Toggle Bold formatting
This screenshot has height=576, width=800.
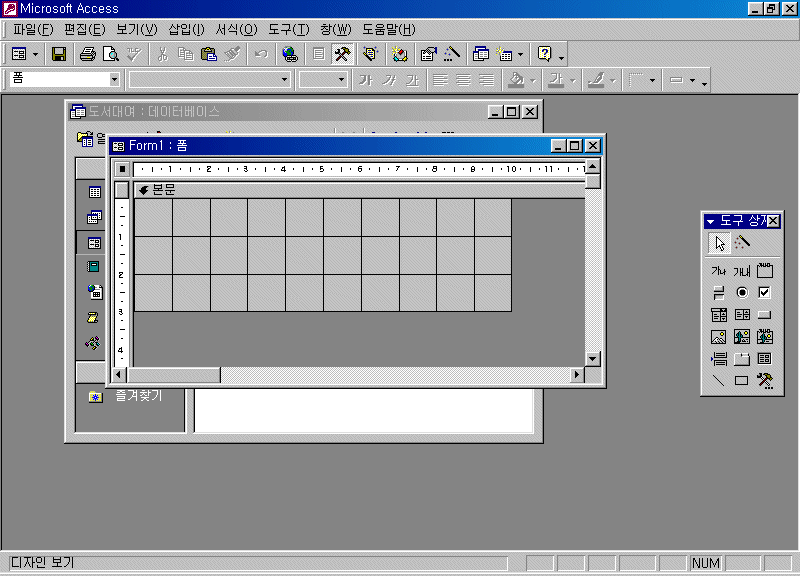(x=365, y=80)
